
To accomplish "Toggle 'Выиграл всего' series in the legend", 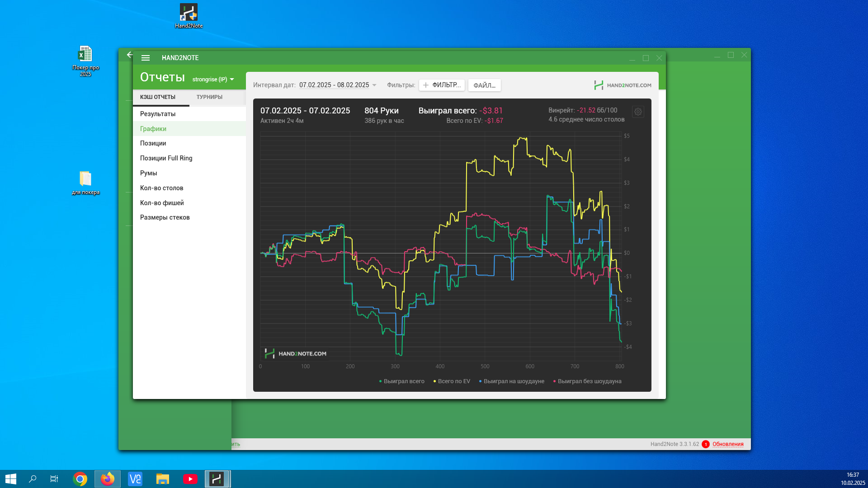I will (402, 381).
